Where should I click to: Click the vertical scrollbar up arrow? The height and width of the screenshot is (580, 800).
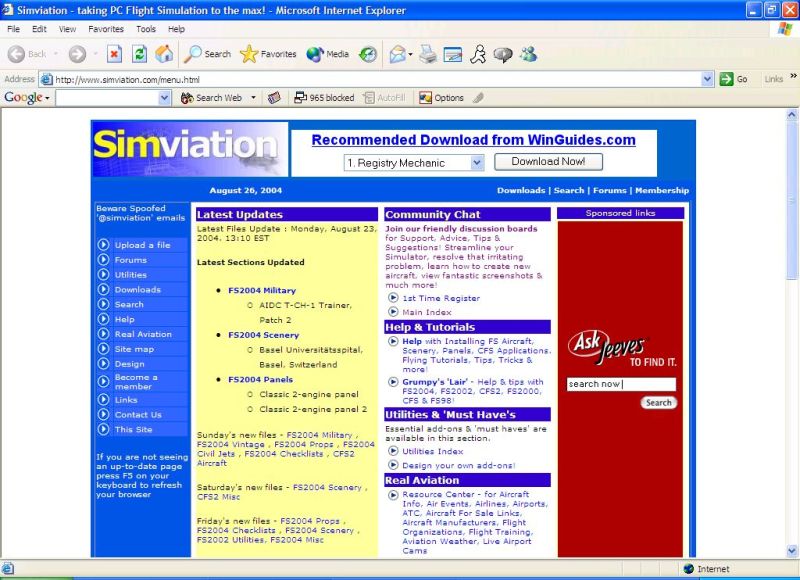pyautogui.click(x=792, y=115)
